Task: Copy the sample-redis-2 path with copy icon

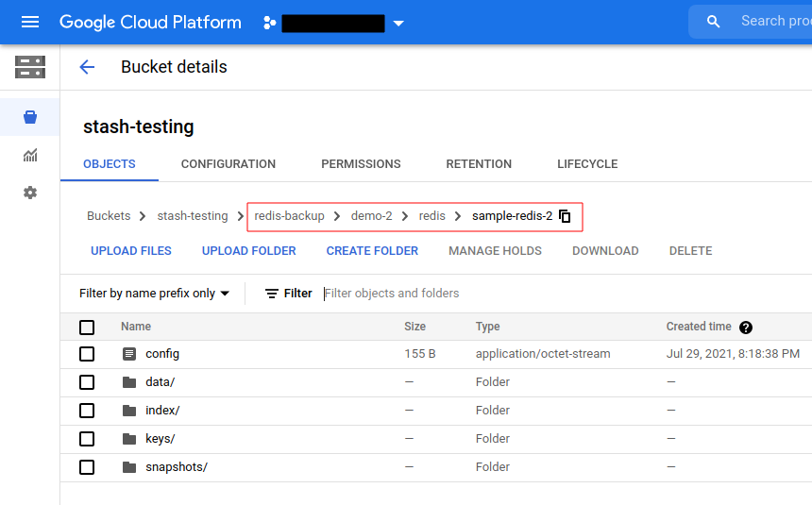Action: 565,216
